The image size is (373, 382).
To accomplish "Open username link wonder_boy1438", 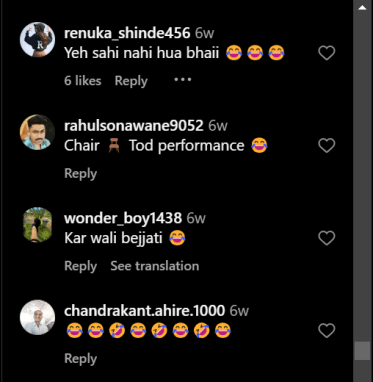I will tap(123, 218).
